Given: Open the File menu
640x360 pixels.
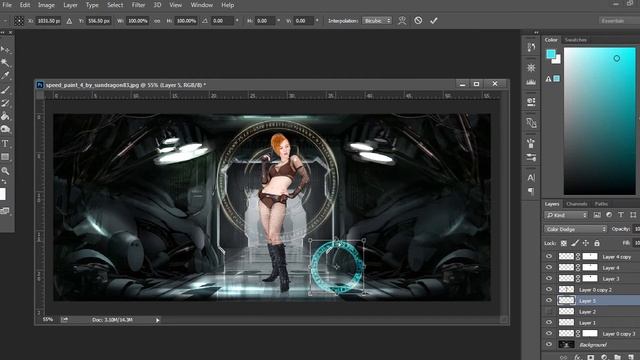Looking at the screenshot, I should click(x=7, y=5).
